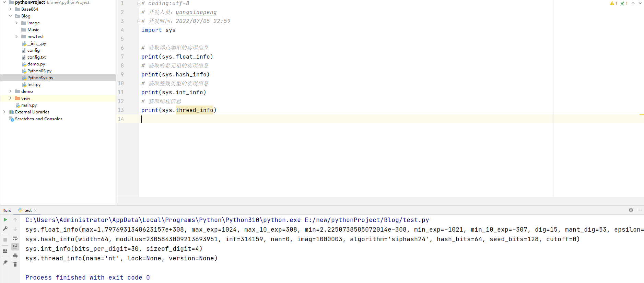644x283 pixels.
Task: Expand the demo folder
Action: [10, 91]
